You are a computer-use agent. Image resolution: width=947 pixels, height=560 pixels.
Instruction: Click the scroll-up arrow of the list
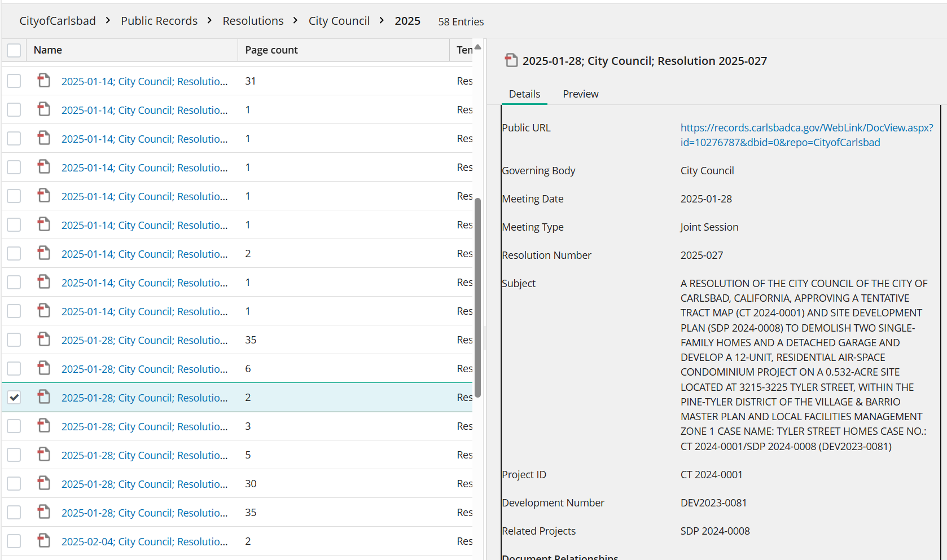coord(477,47)
